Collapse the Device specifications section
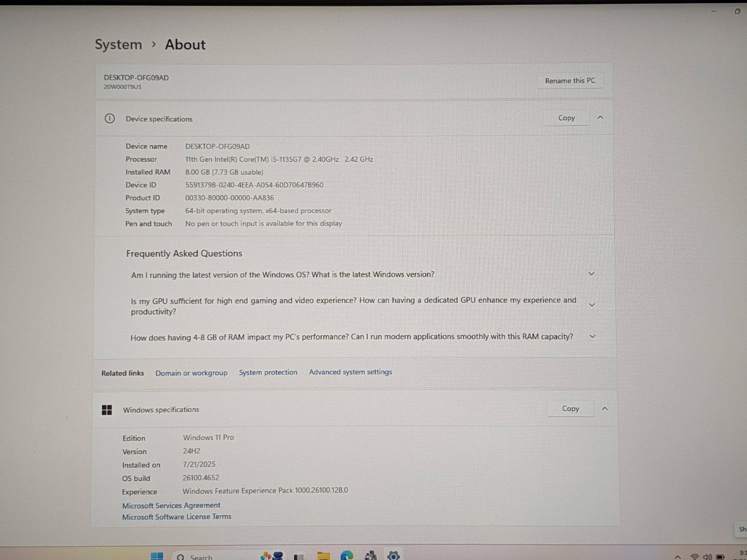Viewport: 747px width, 560px height. tap(600, 118)
